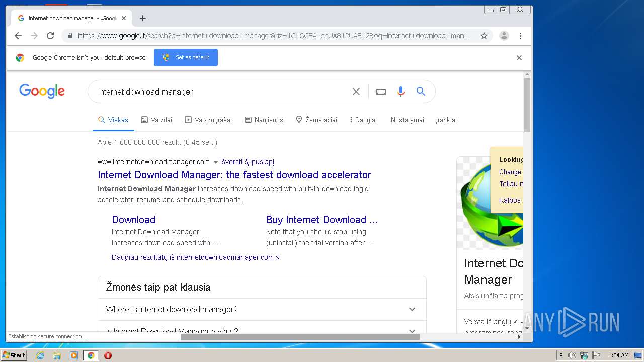Open Buy Internet Download sitelink

click(322, 220)
